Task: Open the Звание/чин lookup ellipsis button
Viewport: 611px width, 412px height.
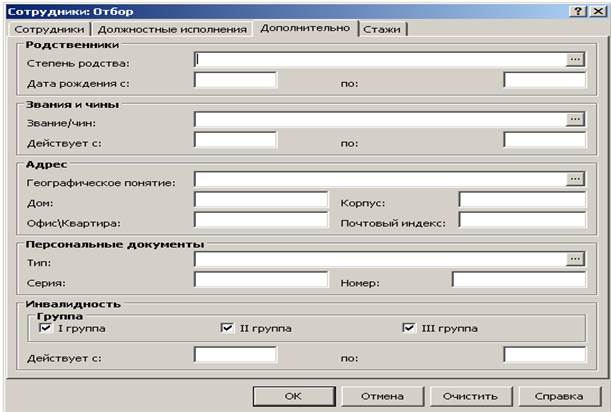Action: click(575, 119)
